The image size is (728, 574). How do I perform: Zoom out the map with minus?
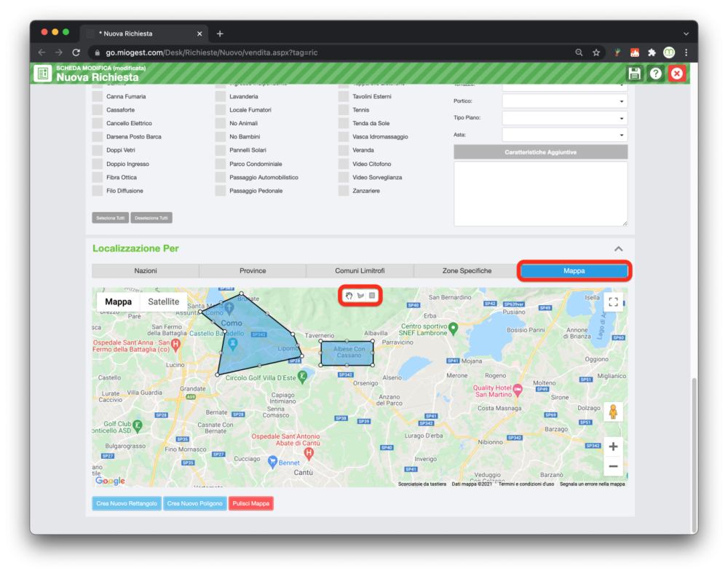pyautogui.click(x=613, y=466)
